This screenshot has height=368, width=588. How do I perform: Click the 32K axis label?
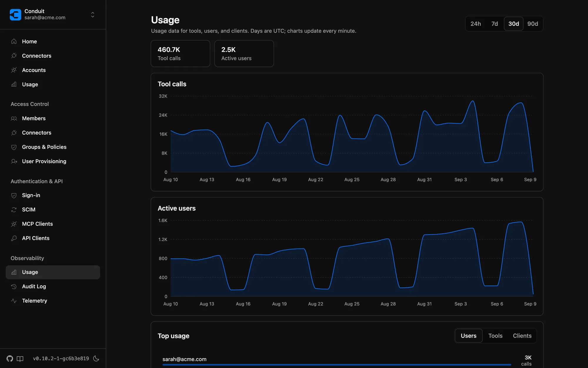(163, 96)
